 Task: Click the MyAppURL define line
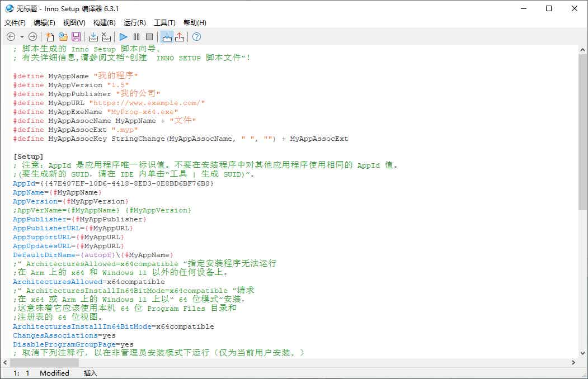coord(109,103)
